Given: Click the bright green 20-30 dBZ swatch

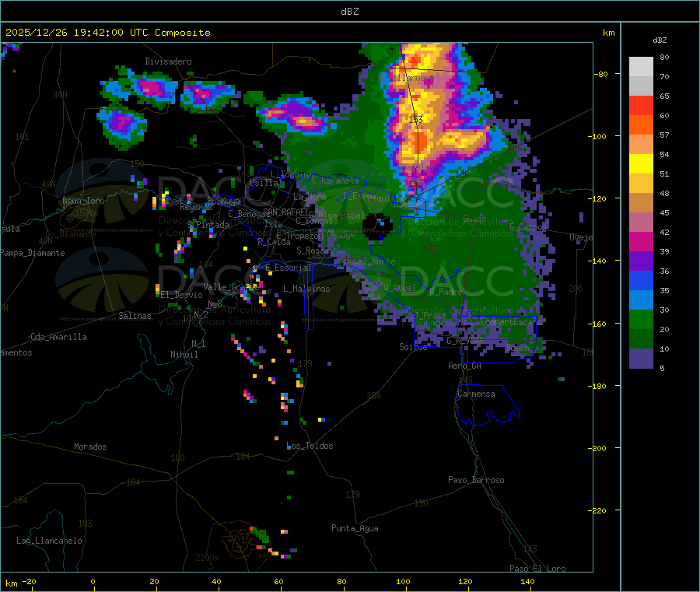Looking at the screenshot, I should pos(641,319).
